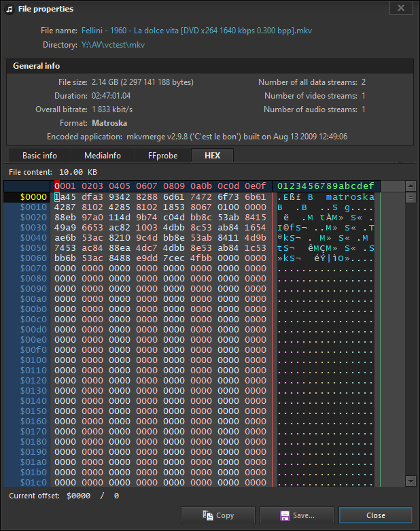Image resolution: width=420 pixels, height=531 pixels.
Task: Select the FFprobe tab
Action: click(x=162, y=156)
